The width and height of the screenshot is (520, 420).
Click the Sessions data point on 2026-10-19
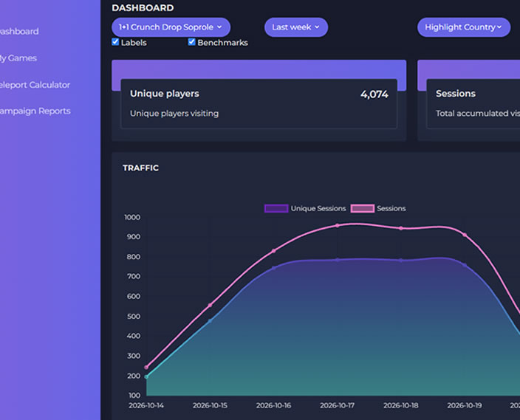[465, 235]
